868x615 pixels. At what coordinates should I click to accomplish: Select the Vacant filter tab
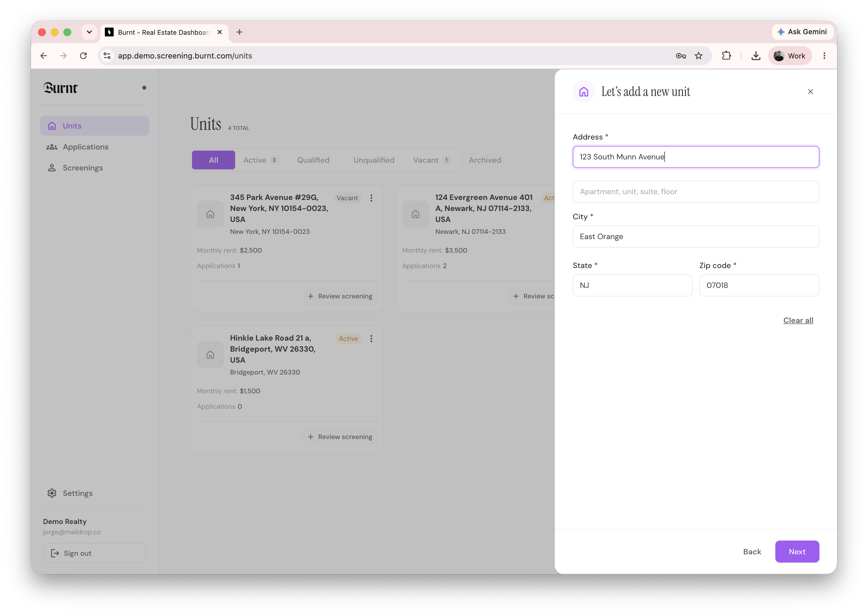tap(432, 160)
